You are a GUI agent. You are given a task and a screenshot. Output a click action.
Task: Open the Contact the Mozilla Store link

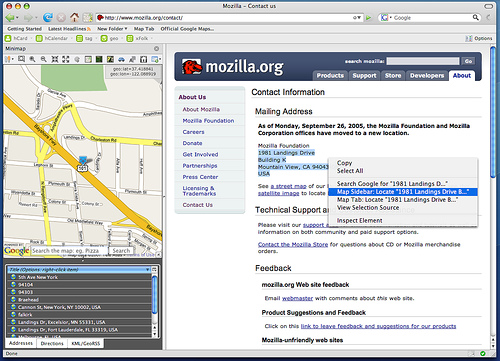pos(293,244)
